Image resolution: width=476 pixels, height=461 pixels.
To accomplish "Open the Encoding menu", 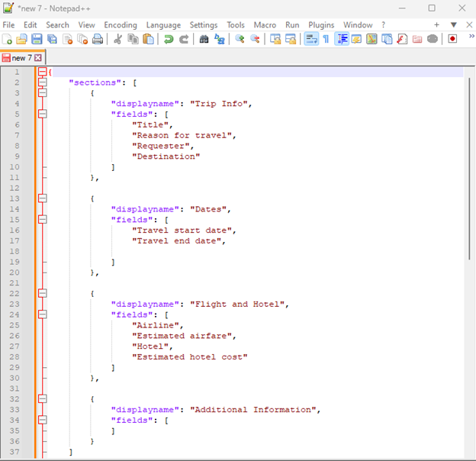I will click(121, 24).
